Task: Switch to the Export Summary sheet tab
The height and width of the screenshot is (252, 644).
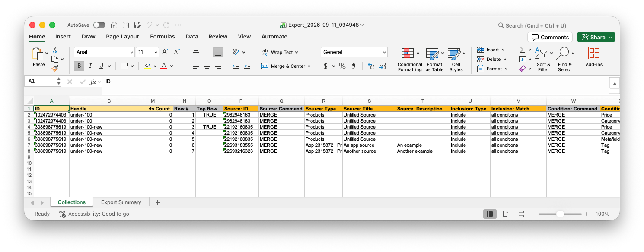Action: tap(121, 202)
